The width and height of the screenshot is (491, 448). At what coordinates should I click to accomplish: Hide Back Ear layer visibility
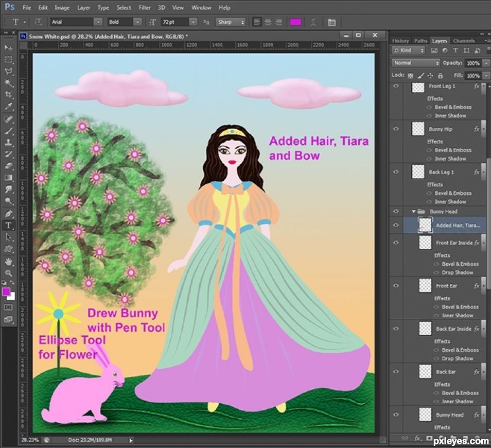tap(396, 372)
